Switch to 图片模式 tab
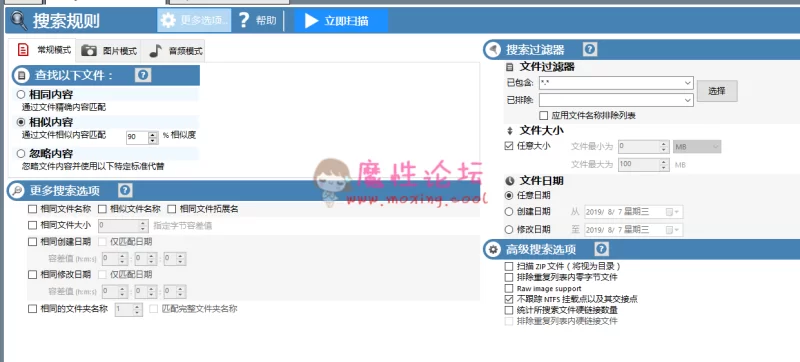The width and height of the screenshot is (800, 362). (109, 51)
